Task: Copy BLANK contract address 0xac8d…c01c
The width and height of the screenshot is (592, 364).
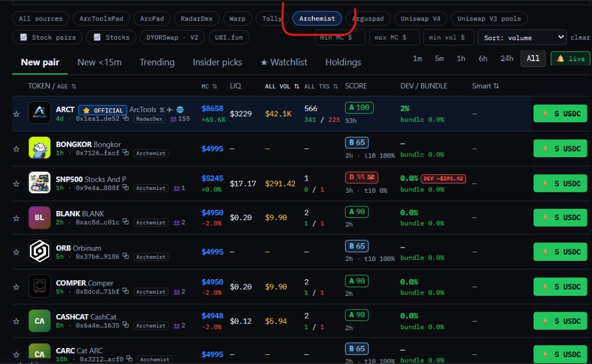Action: 126,222
